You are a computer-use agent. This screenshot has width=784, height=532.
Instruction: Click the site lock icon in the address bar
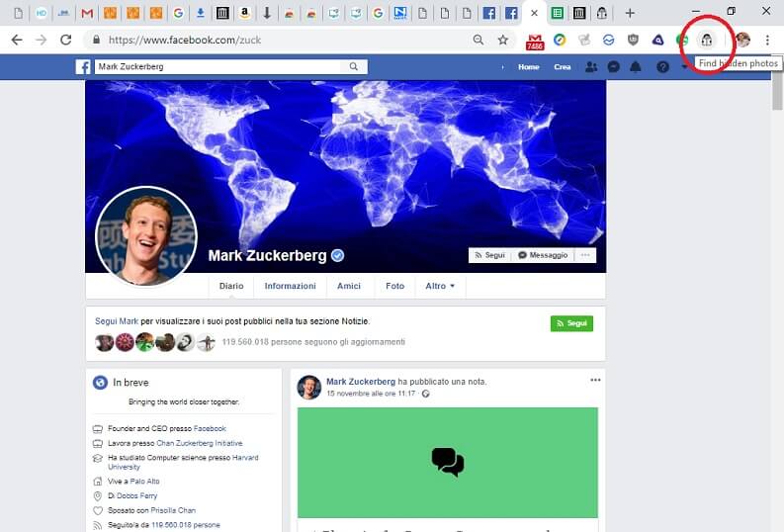(x=96, y=40)
